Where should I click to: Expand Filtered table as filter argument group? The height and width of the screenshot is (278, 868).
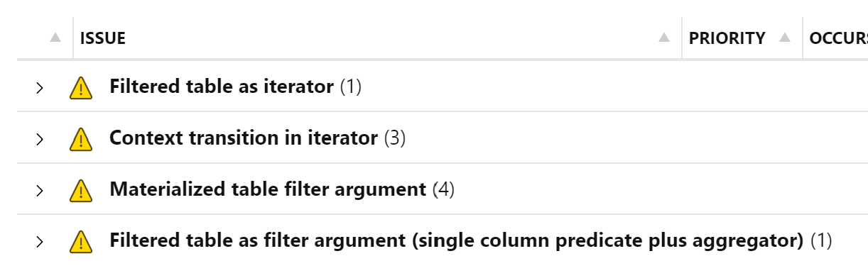[x=40, y=243]
